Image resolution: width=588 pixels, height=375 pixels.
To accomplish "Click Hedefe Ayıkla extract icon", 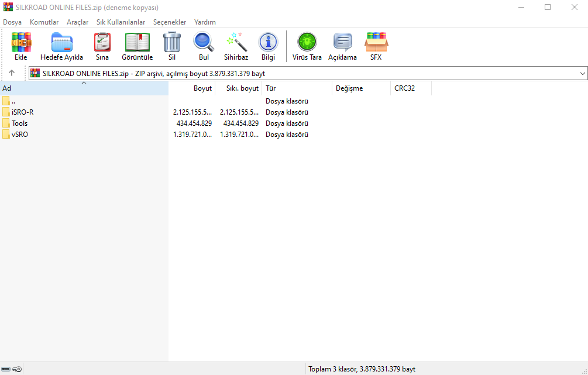I will coord(61,46).
